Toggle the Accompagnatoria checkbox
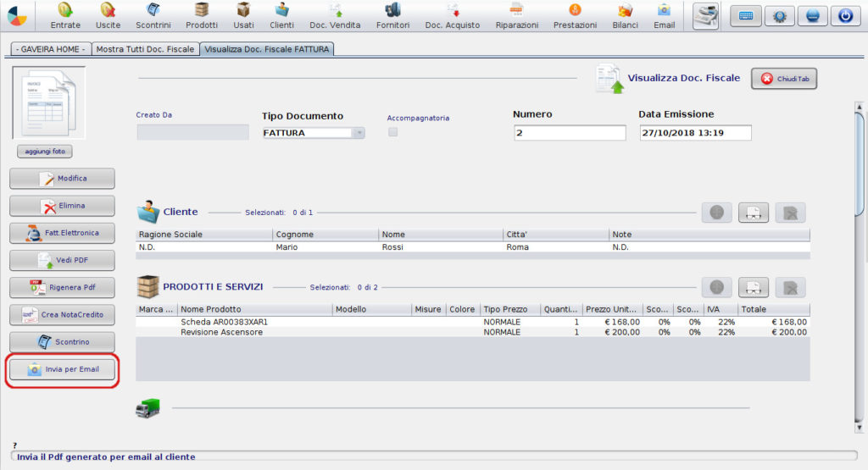Image resolution: width=868 pixels, height=470 pixels. click(393, 132)
